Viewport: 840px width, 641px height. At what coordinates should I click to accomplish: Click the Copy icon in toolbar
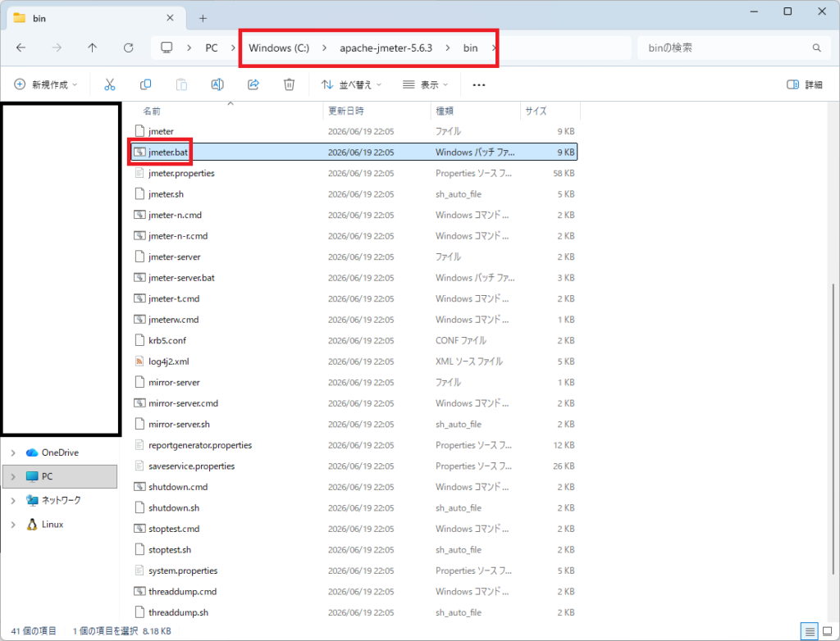coord(146,84)
